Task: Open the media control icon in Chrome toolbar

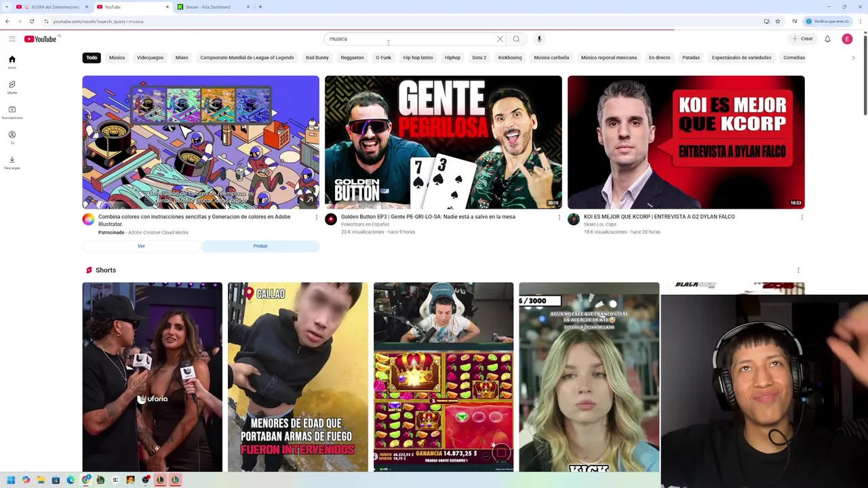Action: point(795,21)
